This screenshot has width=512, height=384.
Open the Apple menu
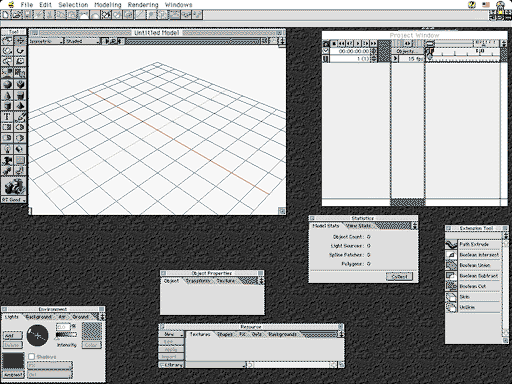point(11,5)
